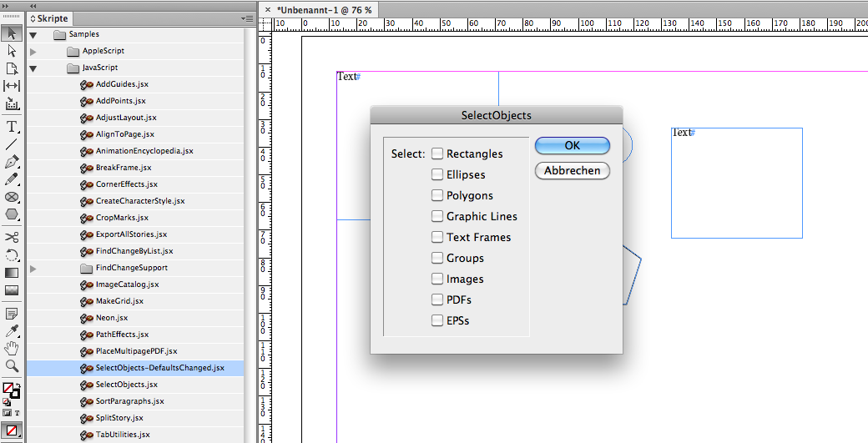Expand the FindChangeSupport folder triangle

tap(33, 269)
